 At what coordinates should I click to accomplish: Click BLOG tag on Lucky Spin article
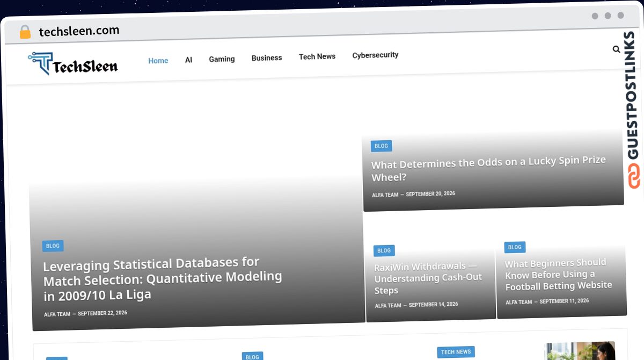tap(381, 146)
